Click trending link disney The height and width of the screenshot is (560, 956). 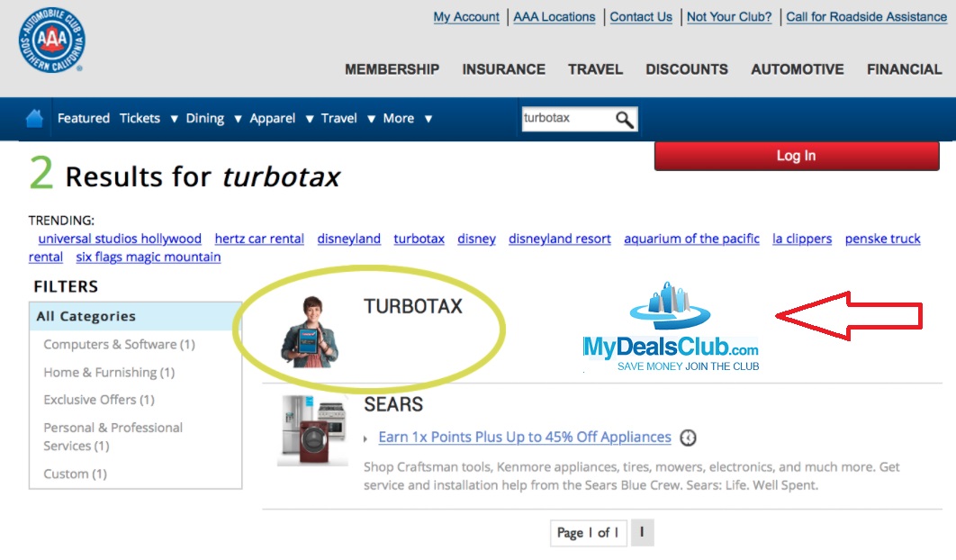[477, 239]
